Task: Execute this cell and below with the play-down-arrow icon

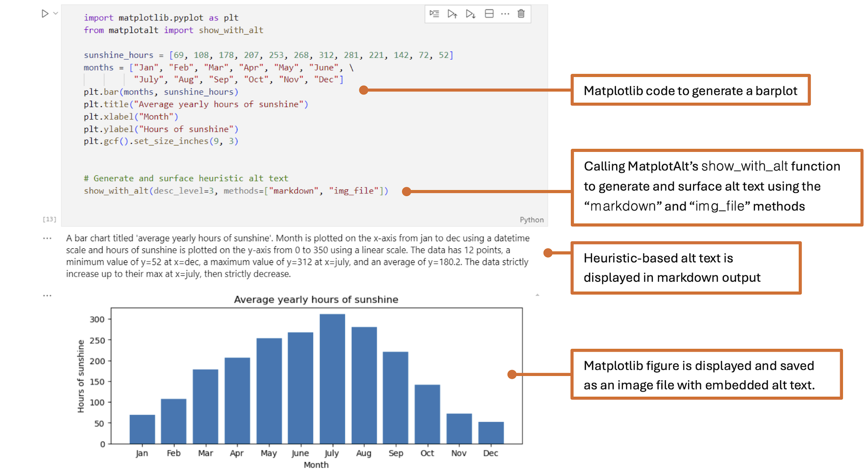Action: [x=471, y=14]
